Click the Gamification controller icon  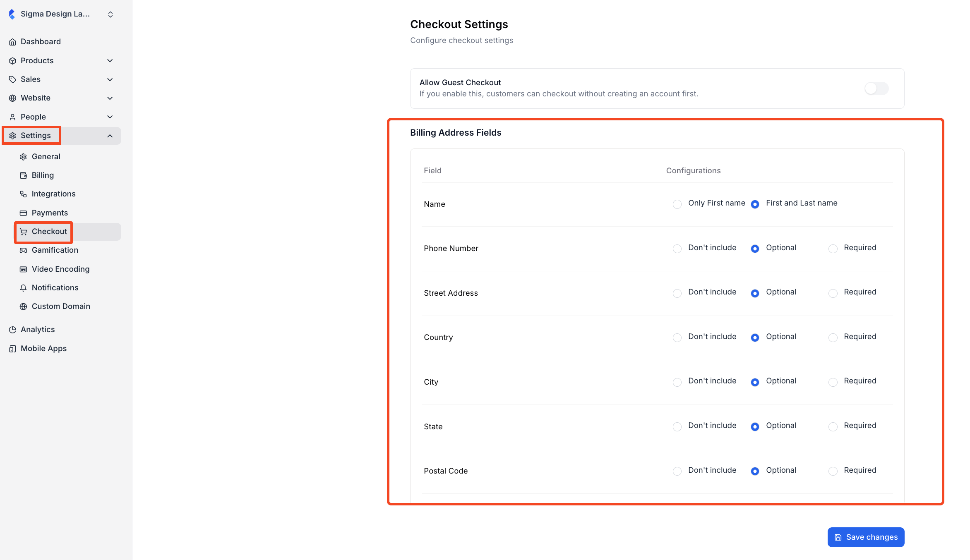pyautogui.click(x=23, y=250)
